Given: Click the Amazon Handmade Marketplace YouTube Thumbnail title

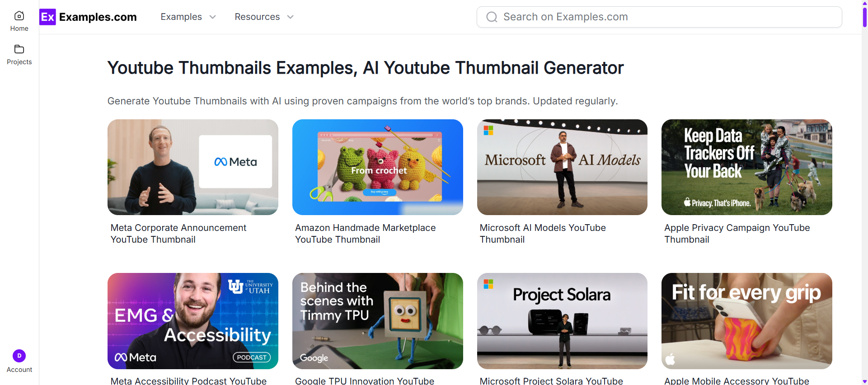Looking at the screenshot, I should (x=366, y=234).
